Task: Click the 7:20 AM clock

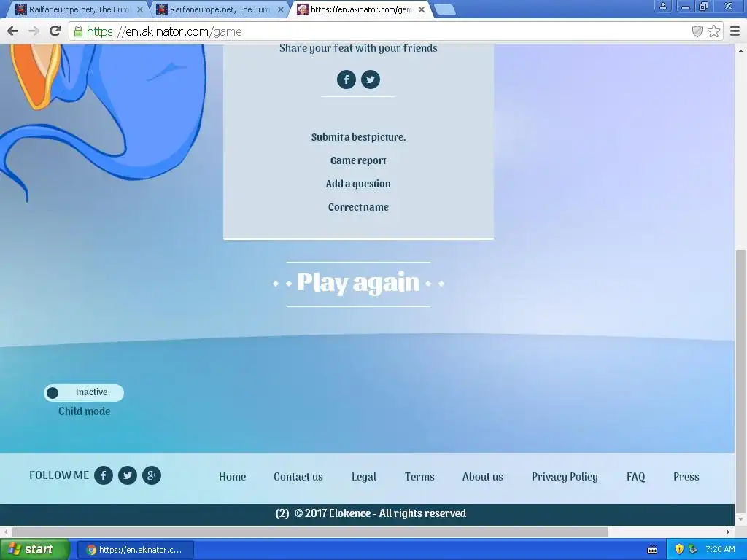Action: [x=720, y=550]
